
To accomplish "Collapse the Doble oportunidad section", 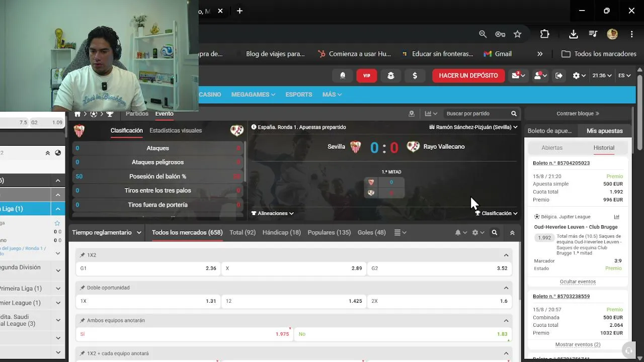I will (506, 288).
